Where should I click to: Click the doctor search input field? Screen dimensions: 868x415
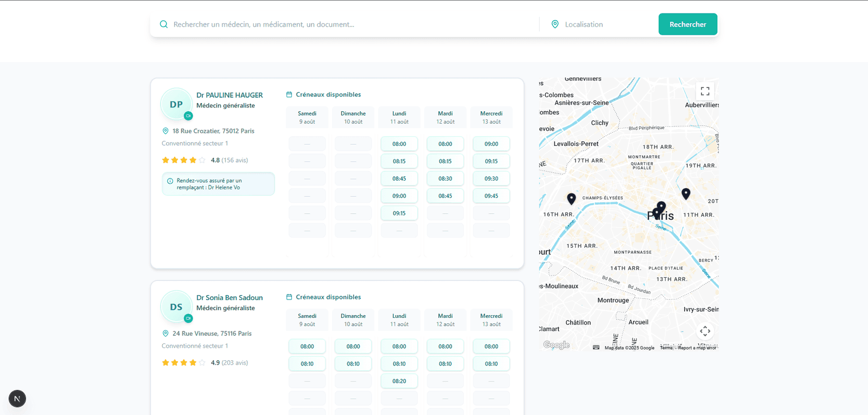click(x=353, y=24)
